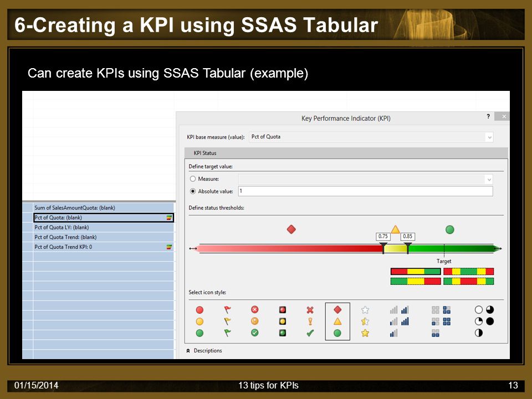Click the 'Pct of Quota: (blank)' measure cell

click(104, 217)
